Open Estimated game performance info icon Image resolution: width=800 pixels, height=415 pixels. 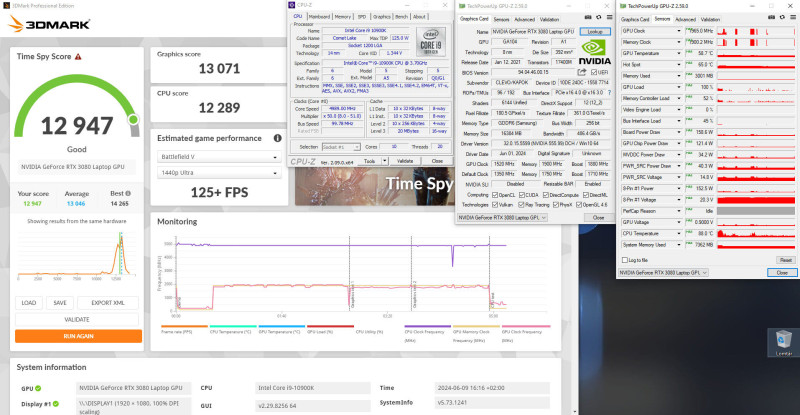(278, 138)
